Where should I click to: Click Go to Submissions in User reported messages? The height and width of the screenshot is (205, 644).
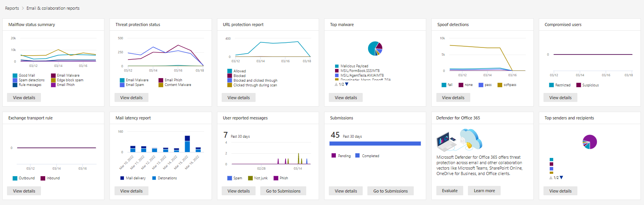click(283, 191)
